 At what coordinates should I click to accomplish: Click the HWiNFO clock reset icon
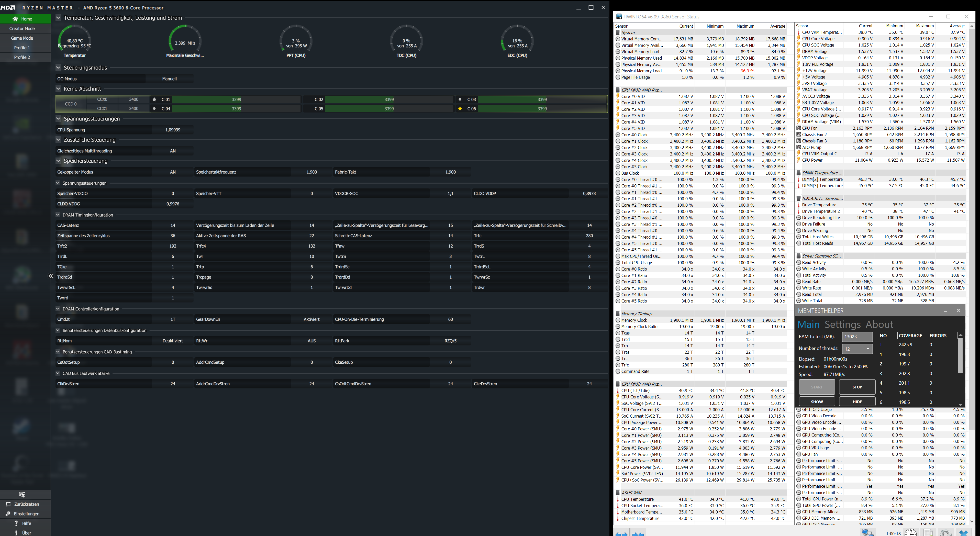[910, 533]
